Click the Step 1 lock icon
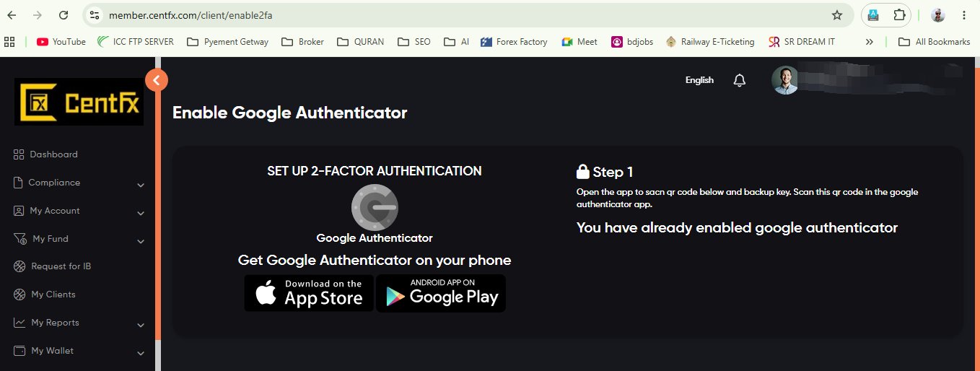980x371 pixels. (583, 172)
